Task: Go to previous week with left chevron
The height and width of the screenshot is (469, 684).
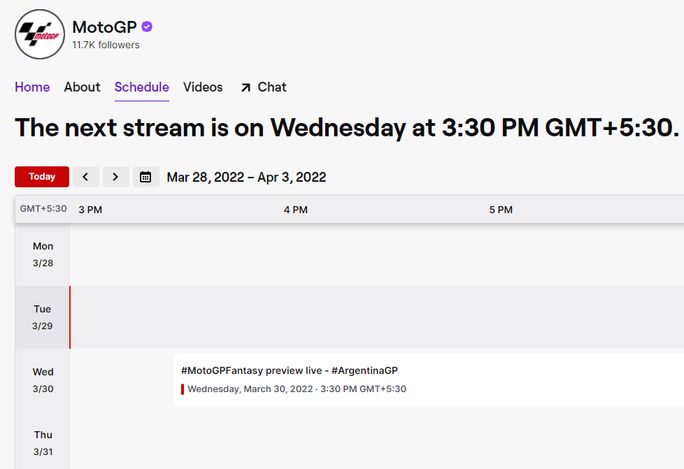Action: (x=85, y=177)
